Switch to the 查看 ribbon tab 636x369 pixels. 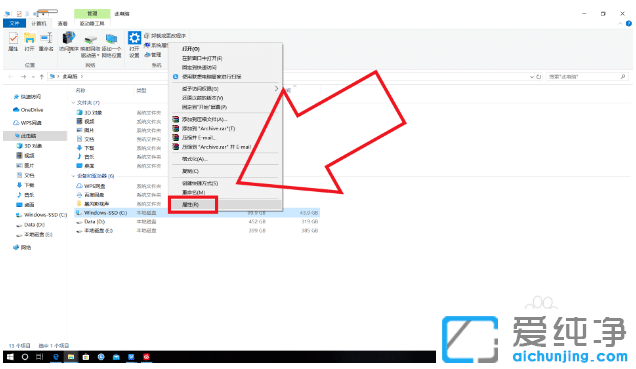coord(62,24)
